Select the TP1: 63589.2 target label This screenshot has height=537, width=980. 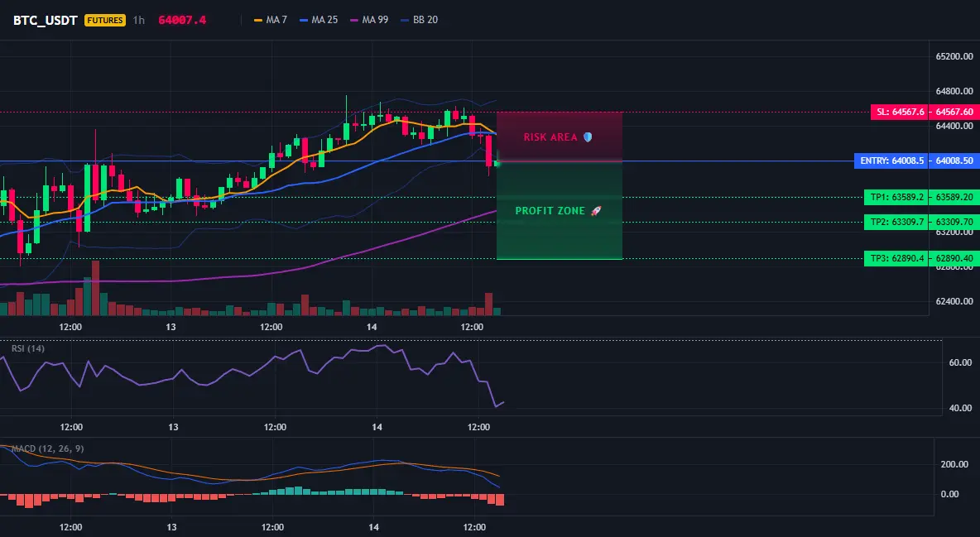pos(896,197)
